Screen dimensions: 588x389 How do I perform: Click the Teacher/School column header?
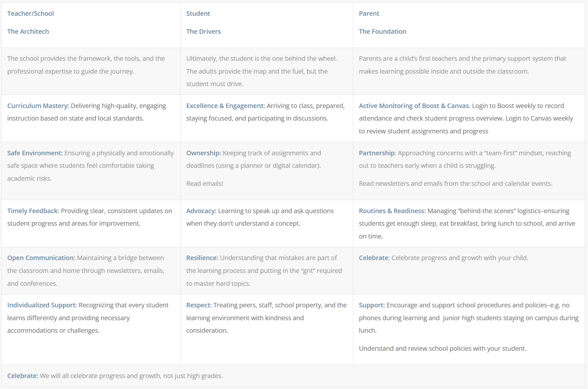click(x=31, y=14)
